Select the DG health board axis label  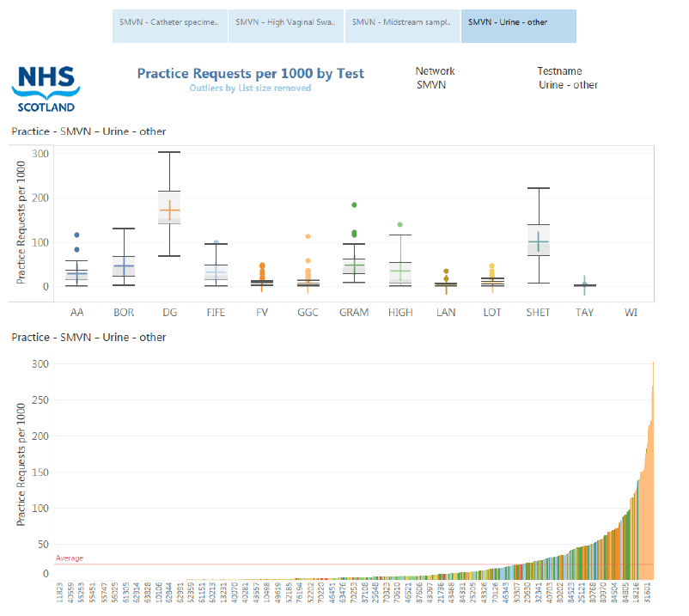[x=169, y=313]
